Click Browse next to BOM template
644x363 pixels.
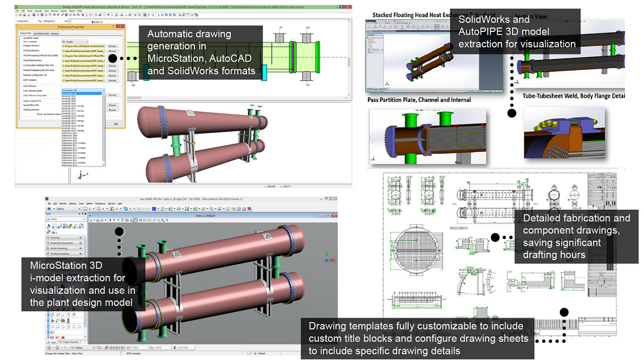point(112,81)
